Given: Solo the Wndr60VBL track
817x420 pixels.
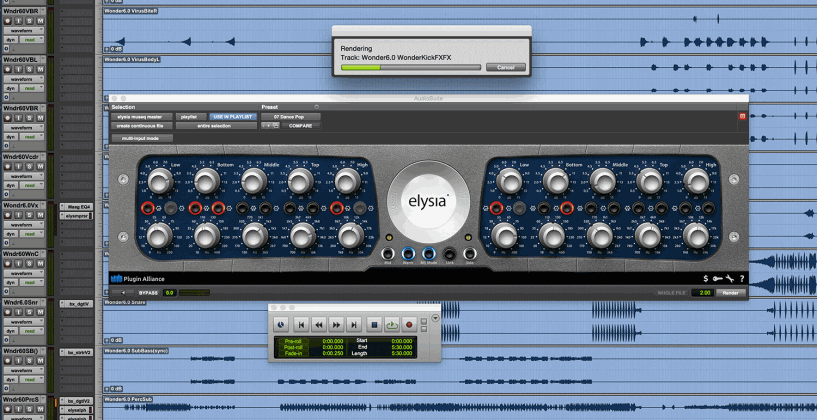Looking at the screenshot, I should (29, 69).
